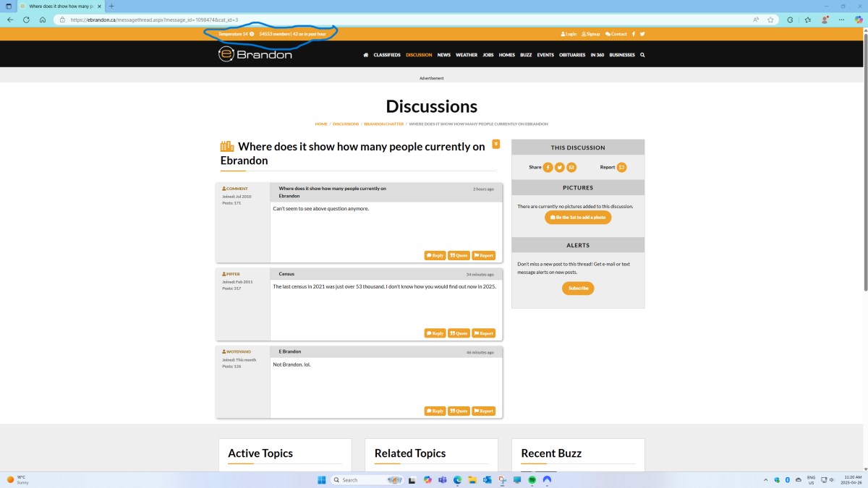The width and height of the screenshot is (868, 488).
Task: Report PIFFER's Census post
Action: (x=484, y=333)
